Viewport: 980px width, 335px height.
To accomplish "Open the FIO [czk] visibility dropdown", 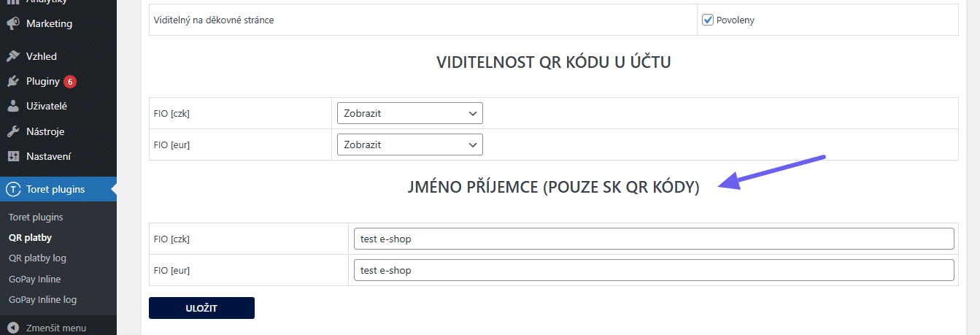I will (x=409, y=113).
